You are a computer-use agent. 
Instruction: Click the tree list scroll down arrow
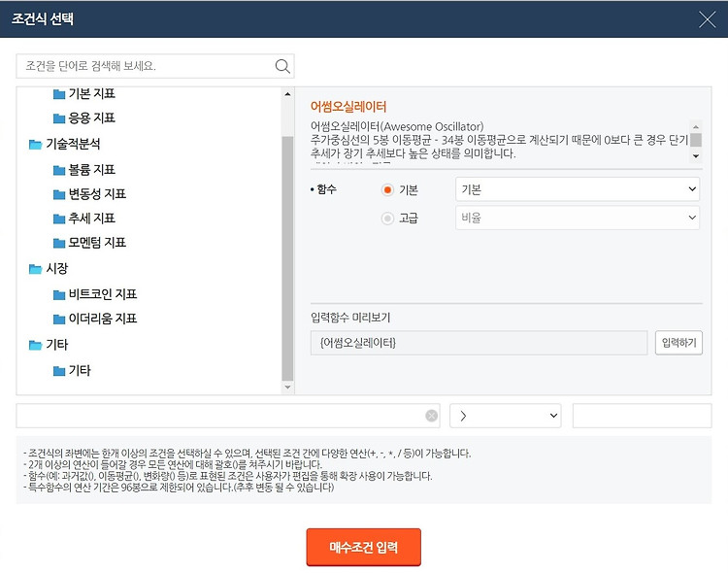287,388
